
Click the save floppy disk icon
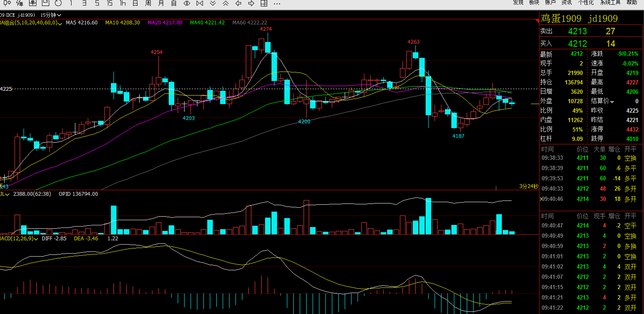point(45,3)
